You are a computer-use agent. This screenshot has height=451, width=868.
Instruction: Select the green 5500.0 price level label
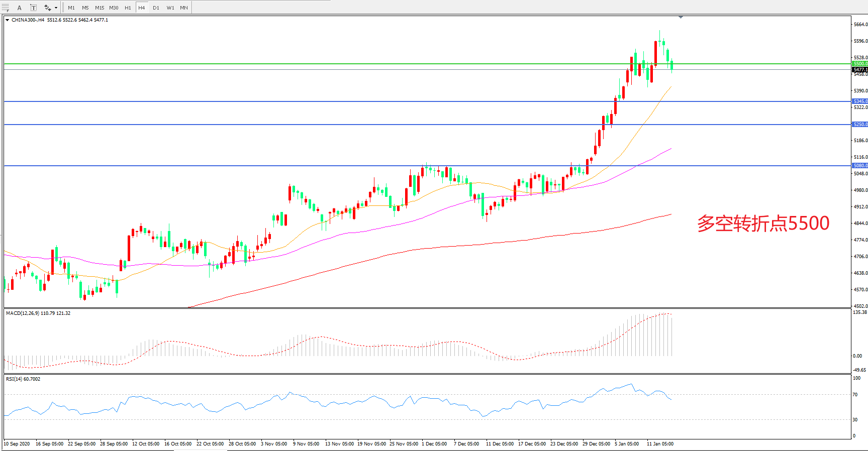point(860,64)
